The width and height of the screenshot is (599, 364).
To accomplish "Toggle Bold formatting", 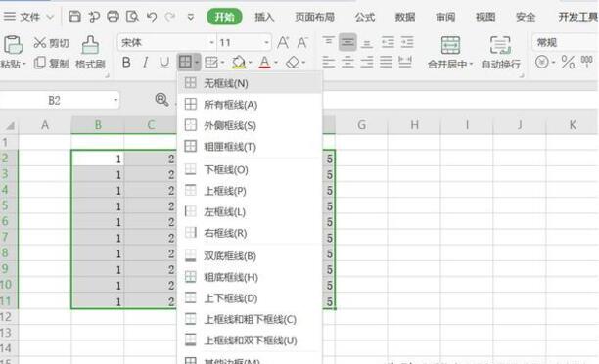I will click(x=126, y=62).
